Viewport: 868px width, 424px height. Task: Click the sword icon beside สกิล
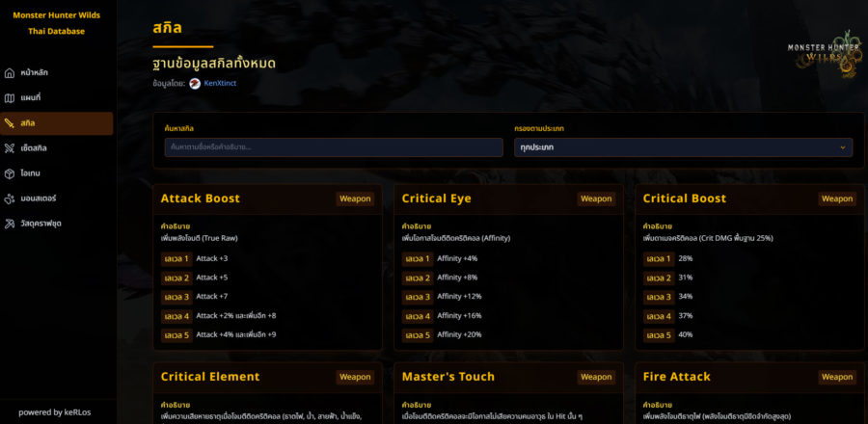tap(10, 123)
